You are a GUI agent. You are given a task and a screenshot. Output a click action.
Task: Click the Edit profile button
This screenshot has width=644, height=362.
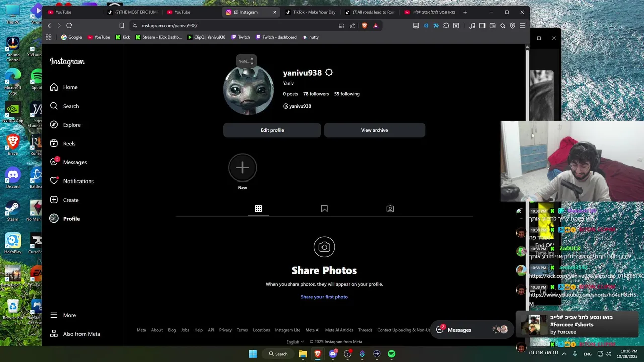tap(272, 130)
